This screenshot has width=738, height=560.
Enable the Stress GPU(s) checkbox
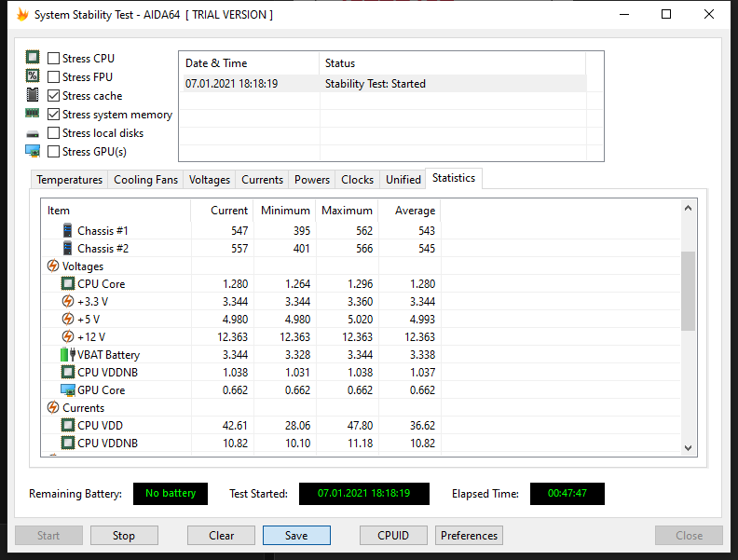tap(54, 152)
